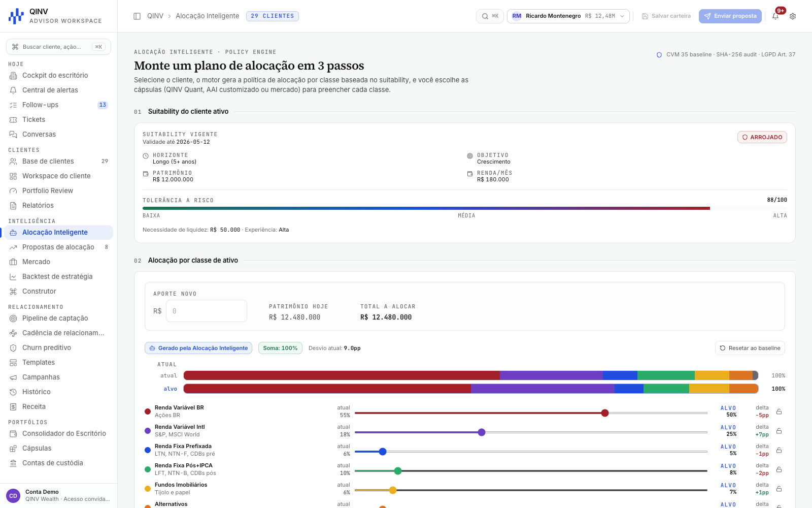This screenshot has height=508, width=812.
Task: Click Resetar ao baseline button
Action: [x=750, y=348]
